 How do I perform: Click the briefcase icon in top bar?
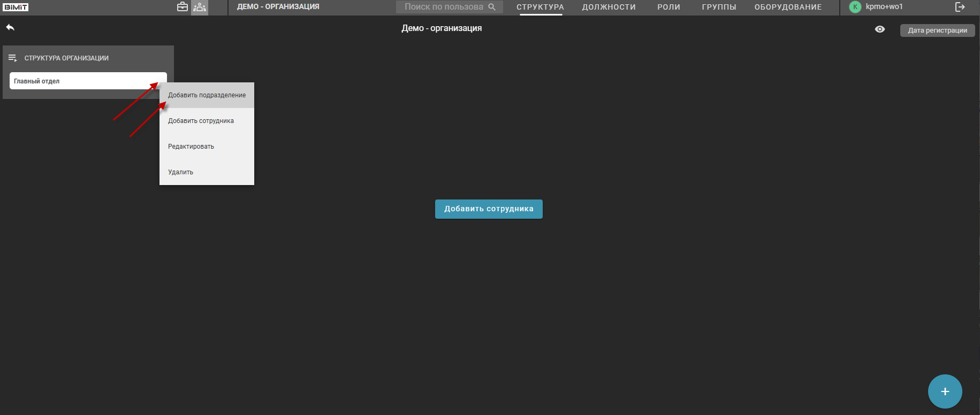click(x=183, y=7)
